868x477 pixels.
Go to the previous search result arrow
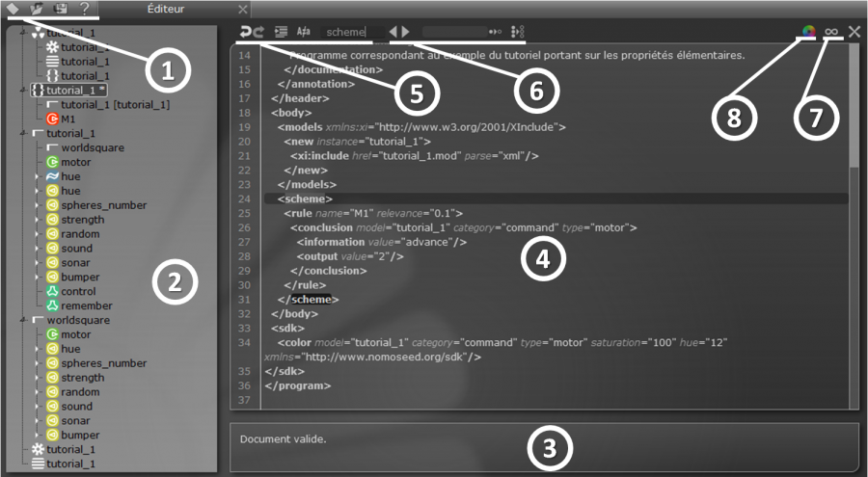tap(393, 32)
